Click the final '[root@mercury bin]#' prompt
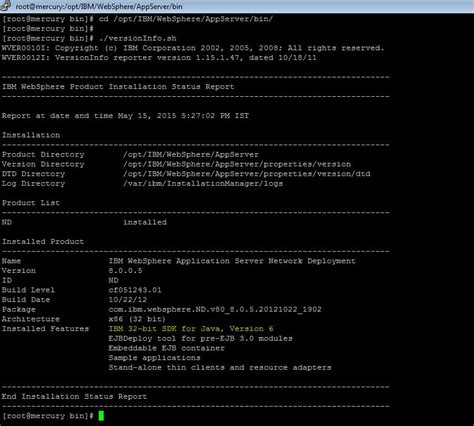Screen dimensions: 474x426 tap(48, 416)
